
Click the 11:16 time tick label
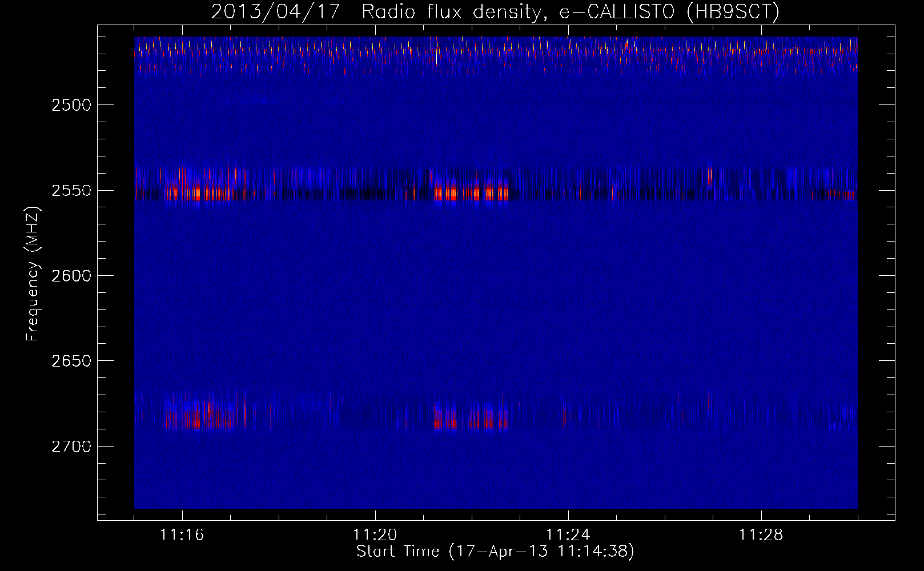182,534
